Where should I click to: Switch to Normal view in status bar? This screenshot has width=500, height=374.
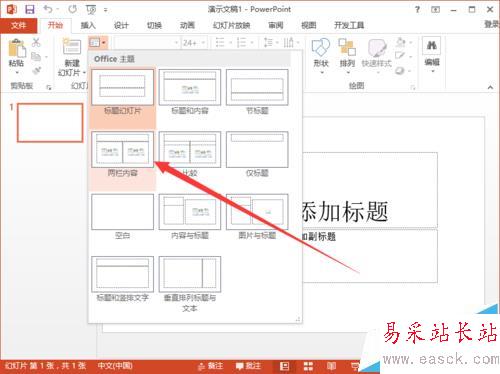(284, 366)
